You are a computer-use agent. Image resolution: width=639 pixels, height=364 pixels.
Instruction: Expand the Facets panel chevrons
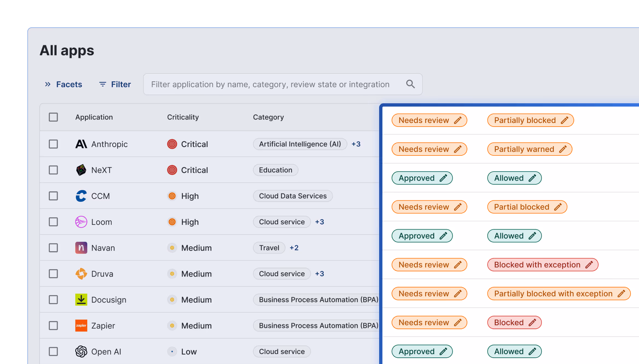(48, 84)
